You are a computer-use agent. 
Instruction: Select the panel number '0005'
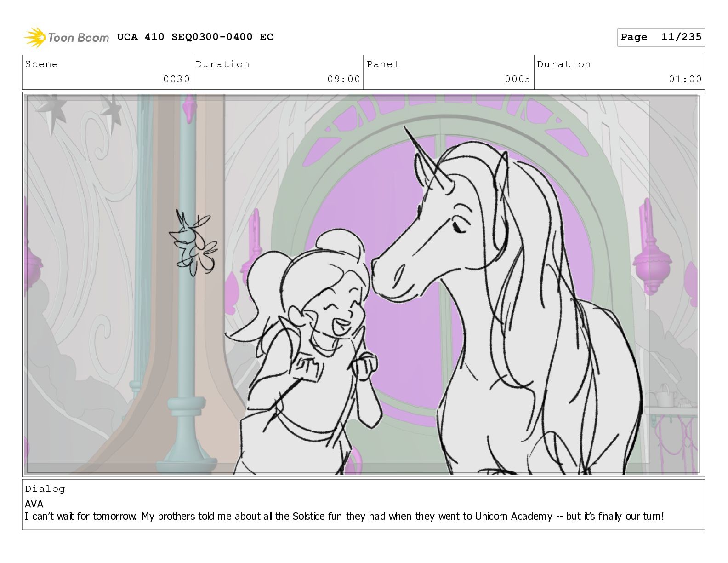pyautogui.click(x=518, y=79)
